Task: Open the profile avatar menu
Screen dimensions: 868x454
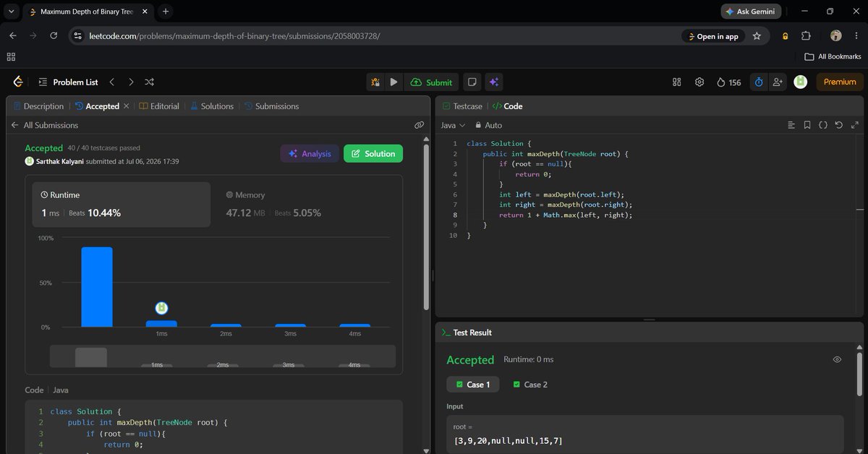Action: click(x=800, y=82)
